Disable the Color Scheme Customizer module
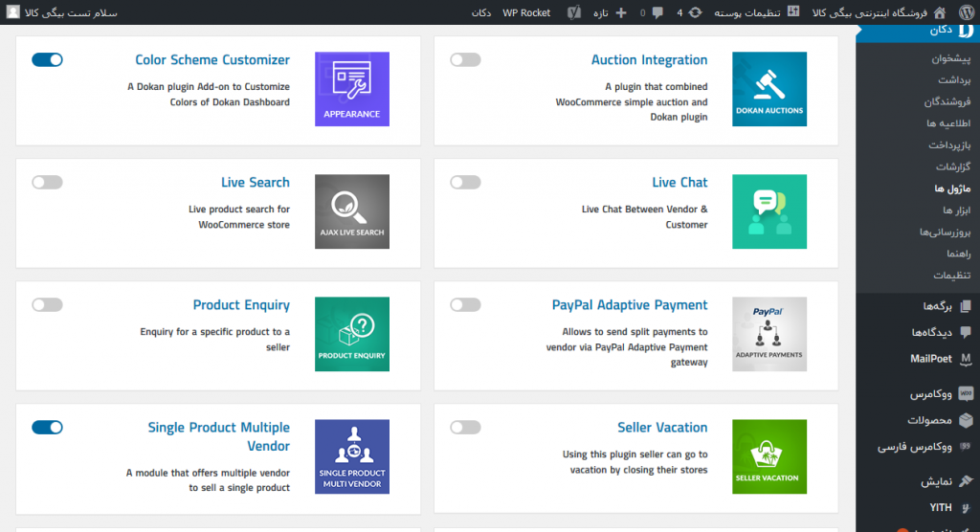This screenshot has width=980, height=532. [x=47, y=60]
